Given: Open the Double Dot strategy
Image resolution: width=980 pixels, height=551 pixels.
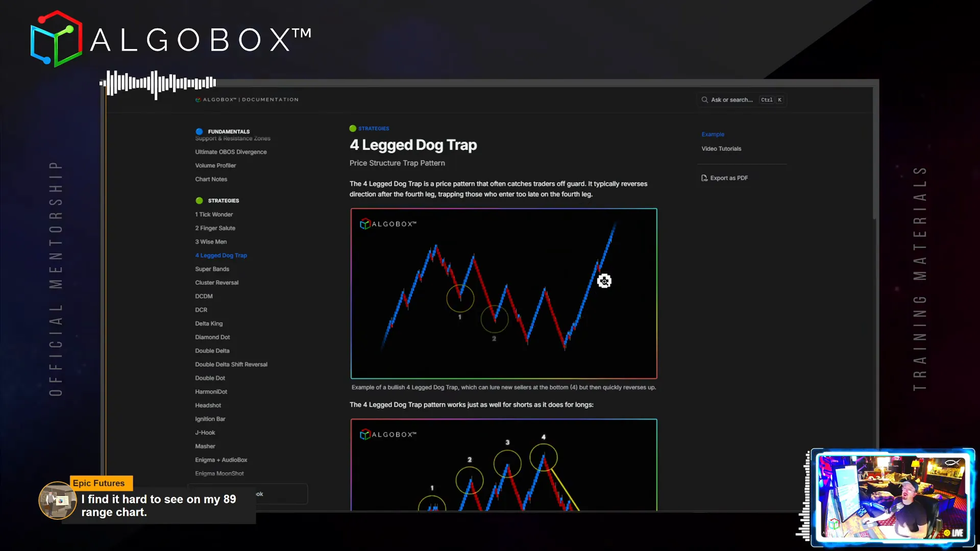Looking at the screenshot, I should pyautogui.click(x=210, y=378).
